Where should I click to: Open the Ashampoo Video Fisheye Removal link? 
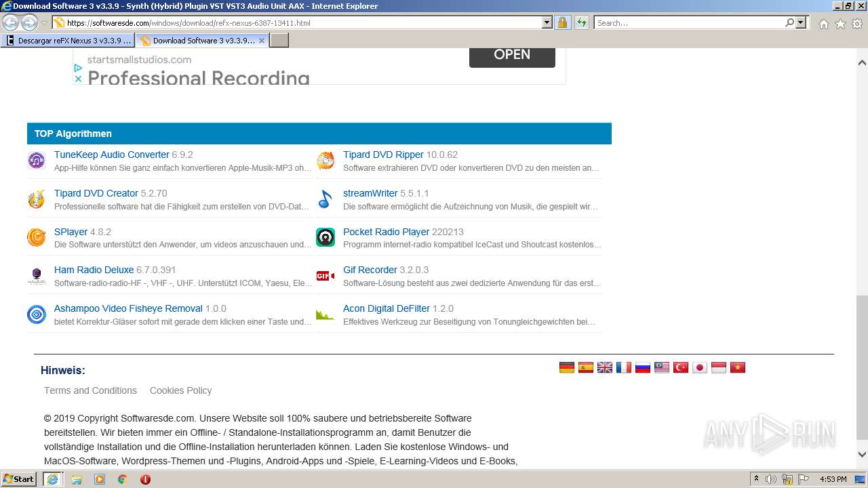128,308
